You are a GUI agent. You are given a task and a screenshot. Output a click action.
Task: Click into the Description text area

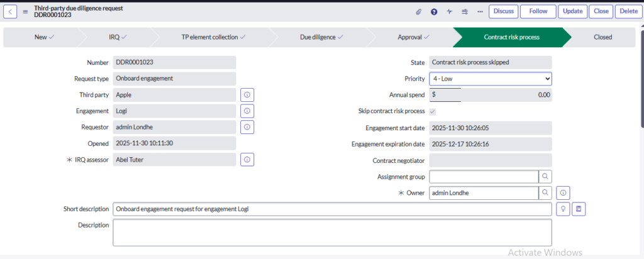click(332, 232)
